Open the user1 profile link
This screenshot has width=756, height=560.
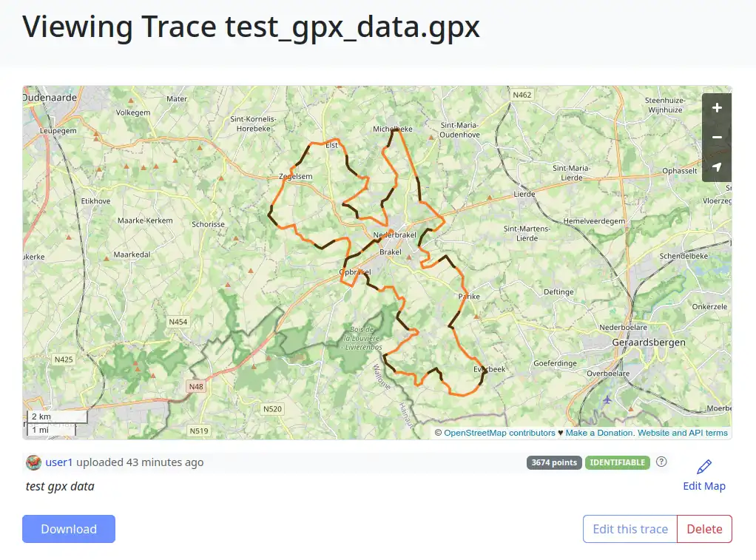click(59, 462)
